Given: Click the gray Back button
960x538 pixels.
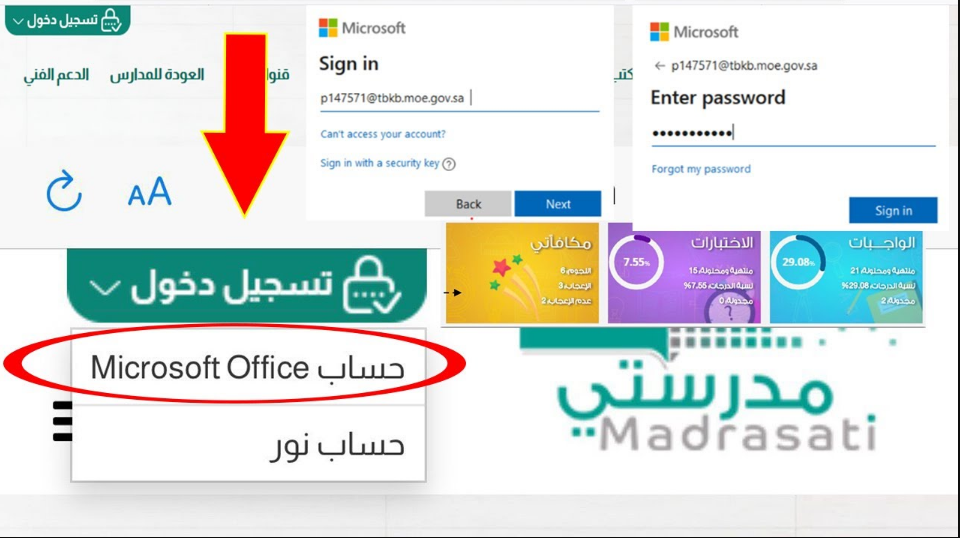Looking at the screenshot, I should (x=468, y=204).
